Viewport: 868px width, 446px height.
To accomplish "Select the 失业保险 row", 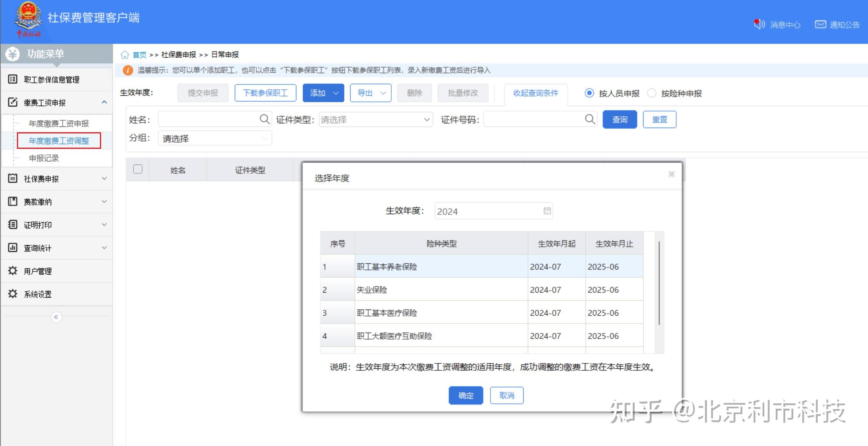I will point(482,289).
